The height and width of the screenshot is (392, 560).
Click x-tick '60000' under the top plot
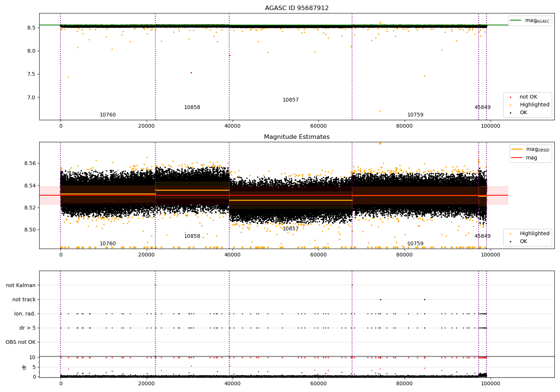(318, 126)
